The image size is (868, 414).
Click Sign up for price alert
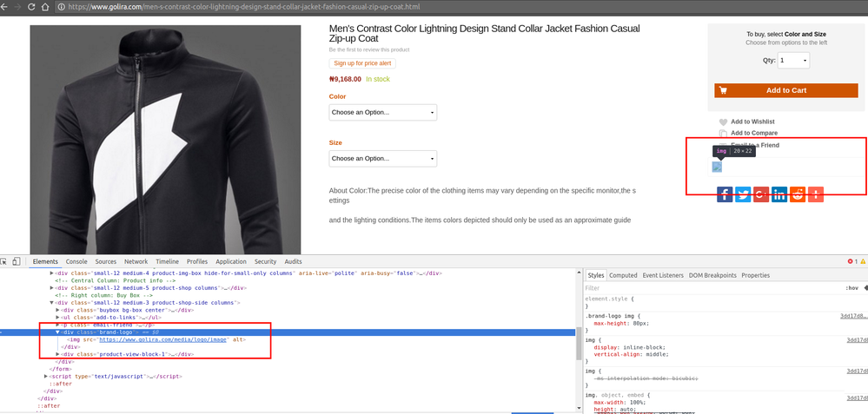click(362, 63)
